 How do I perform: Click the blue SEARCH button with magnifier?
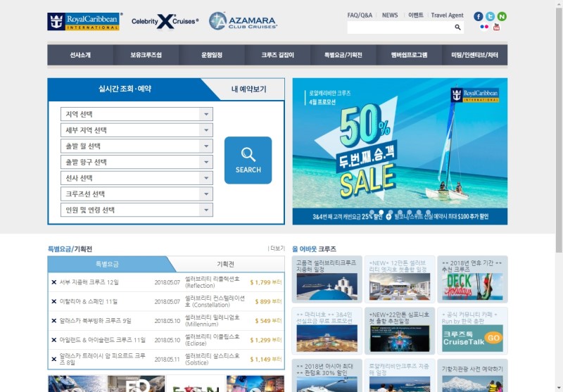[x=248, y=160]
